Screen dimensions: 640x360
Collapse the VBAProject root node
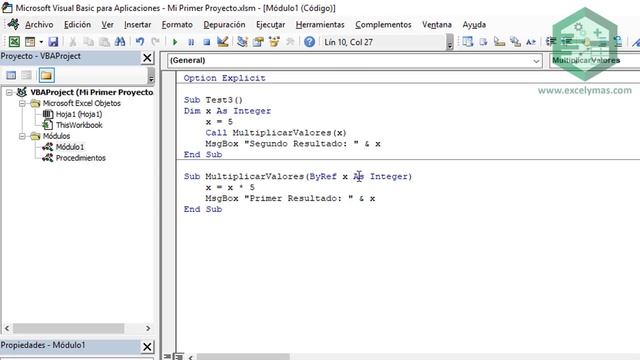pyautogui.click(x=9, y=93)
